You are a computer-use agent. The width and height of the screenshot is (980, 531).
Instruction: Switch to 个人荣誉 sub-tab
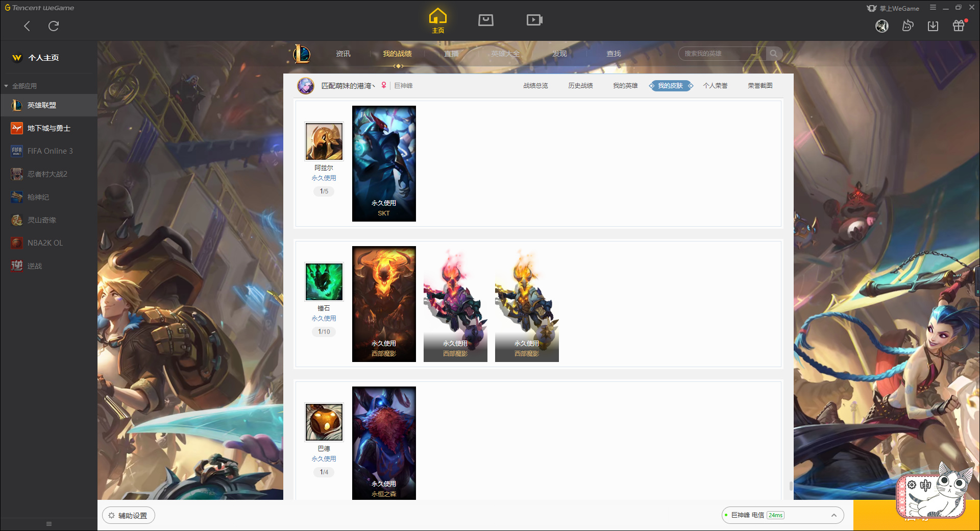pyautogui.click(x=715, y=86)
